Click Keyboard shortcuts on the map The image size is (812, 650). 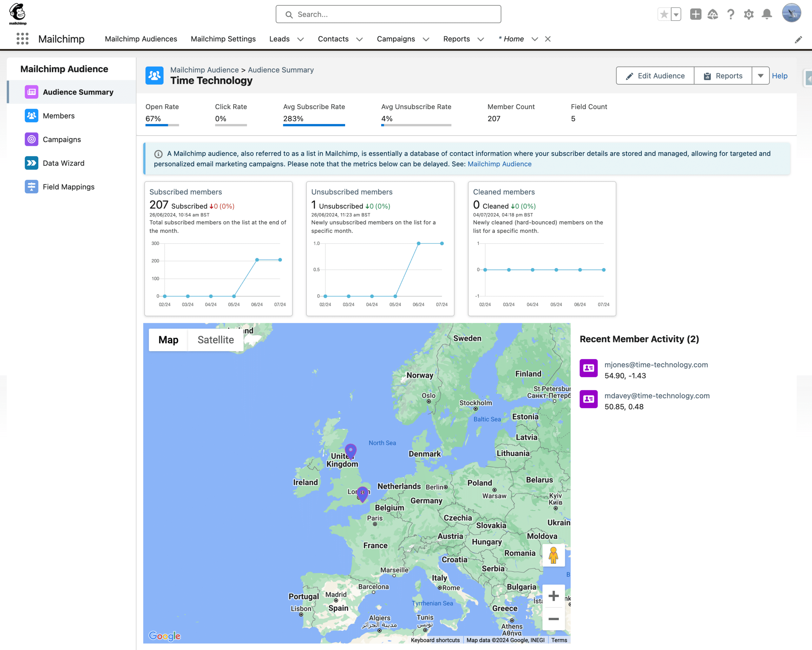pyautogui.click(x=435, y=640)
